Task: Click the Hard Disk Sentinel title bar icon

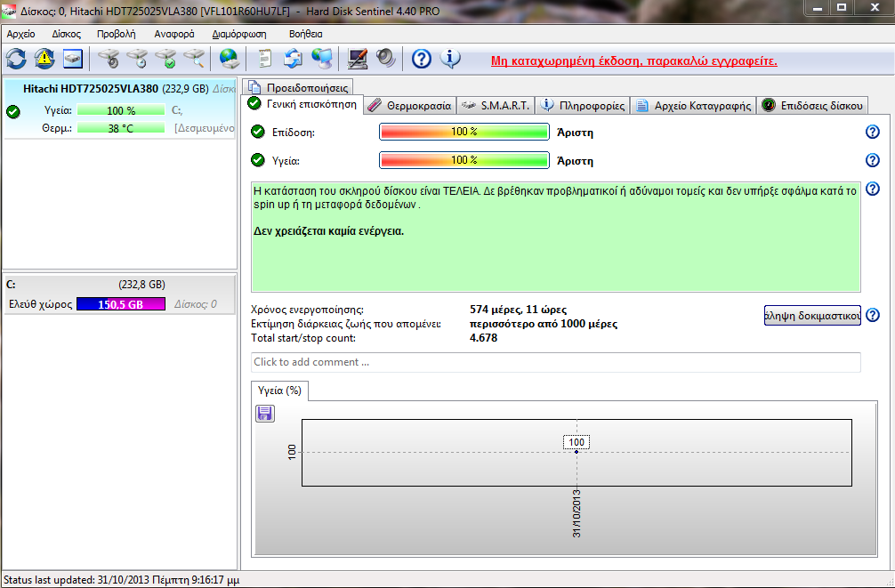Action: tap(9, 11)
